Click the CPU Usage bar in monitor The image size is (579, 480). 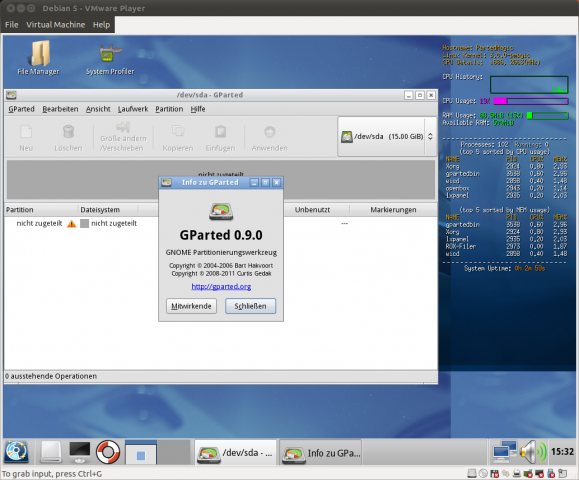531,101
